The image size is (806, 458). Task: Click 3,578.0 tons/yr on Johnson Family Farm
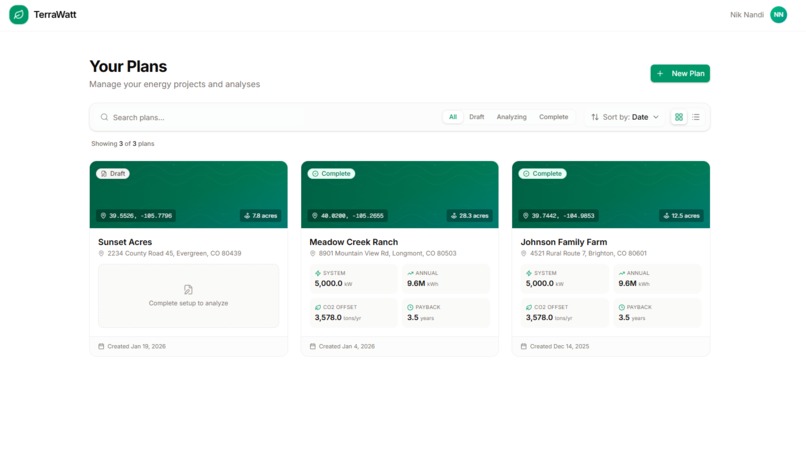pos(549,318)
